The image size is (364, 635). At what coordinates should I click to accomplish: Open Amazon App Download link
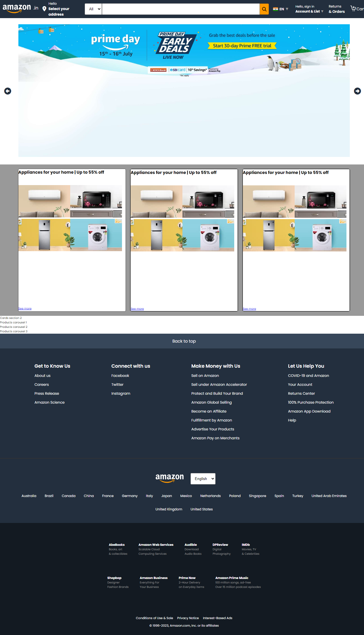[x=309, y=411]
